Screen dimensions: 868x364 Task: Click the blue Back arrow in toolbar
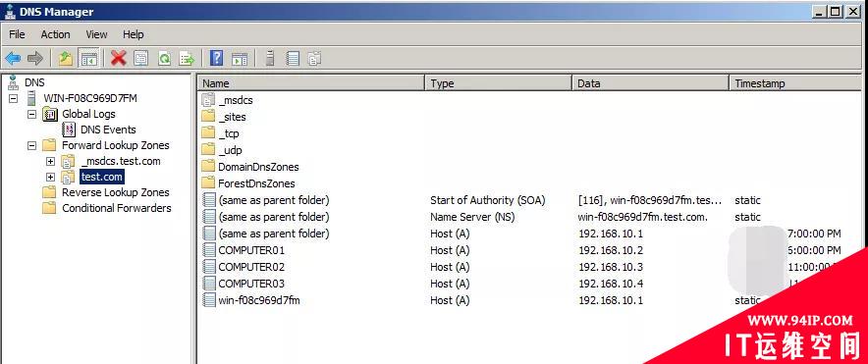[13, 58]
